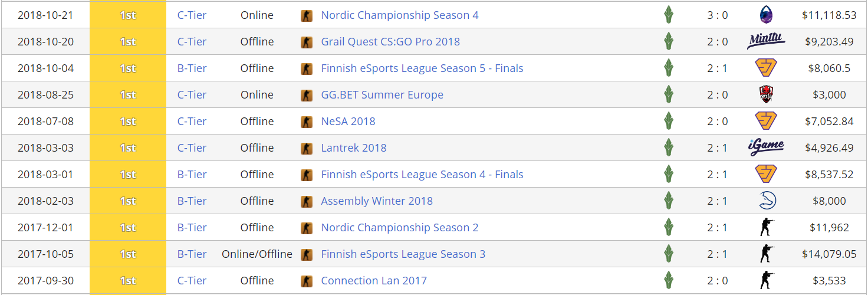This screenshot has height=295, width=868.
Task: Open GG.BET Summer Europe tournament link
Action: click(x=382, y=95)
